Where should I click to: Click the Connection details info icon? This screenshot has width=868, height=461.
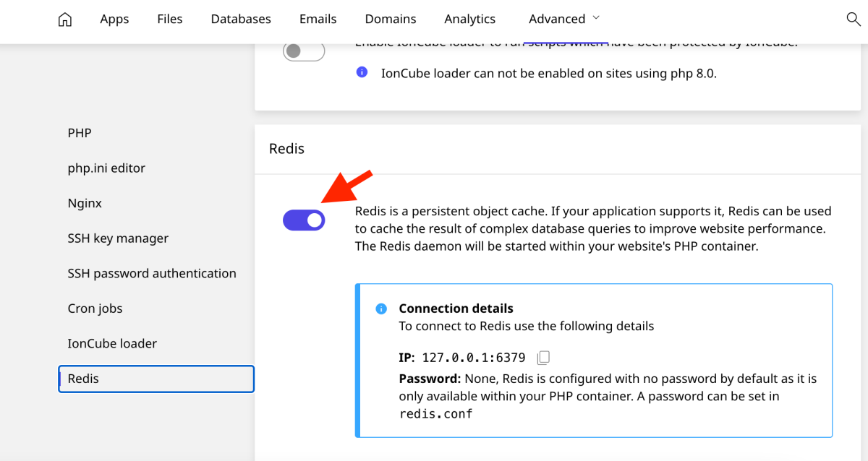coord(380,309)
